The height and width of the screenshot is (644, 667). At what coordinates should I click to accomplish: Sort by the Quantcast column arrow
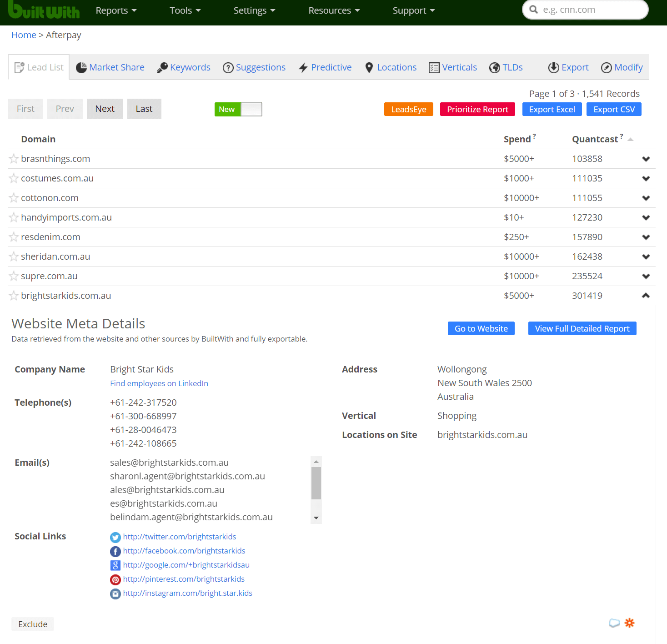(631, 139)
